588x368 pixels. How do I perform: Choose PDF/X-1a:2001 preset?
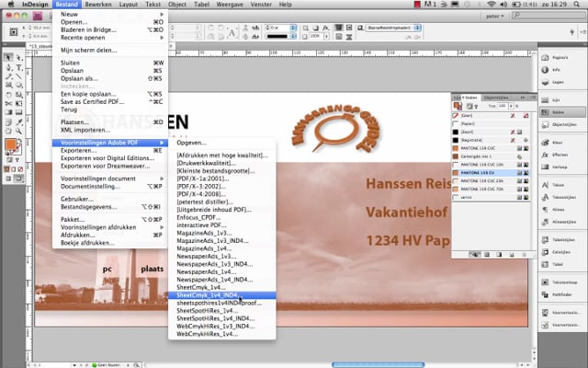(x=222, y=178)
